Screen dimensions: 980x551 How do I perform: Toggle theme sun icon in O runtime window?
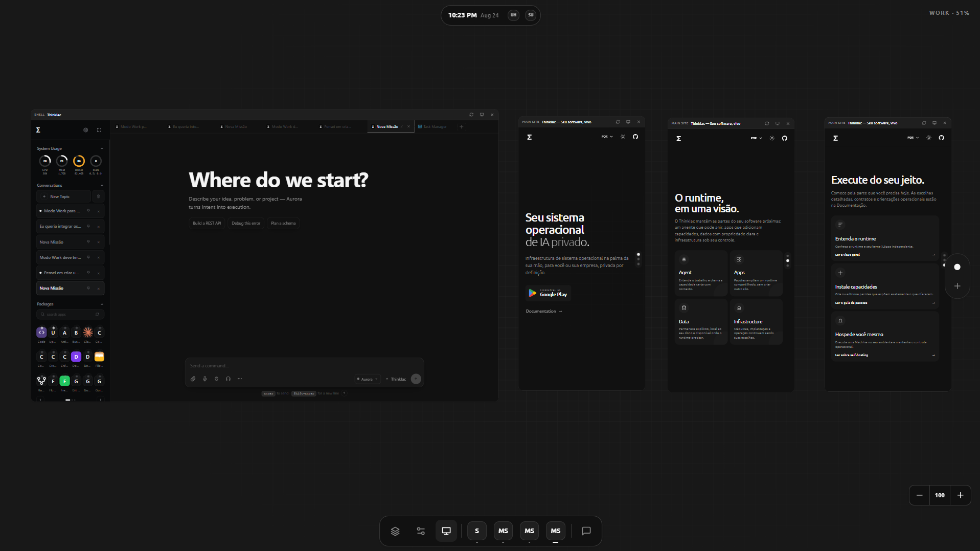click(x=772, y=138)
